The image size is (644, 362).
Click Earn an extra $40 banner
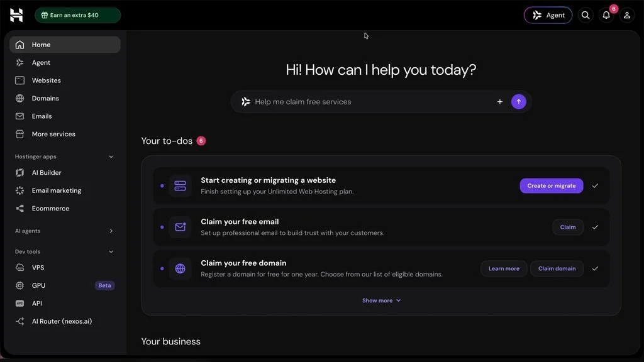(x=77, y=15)
